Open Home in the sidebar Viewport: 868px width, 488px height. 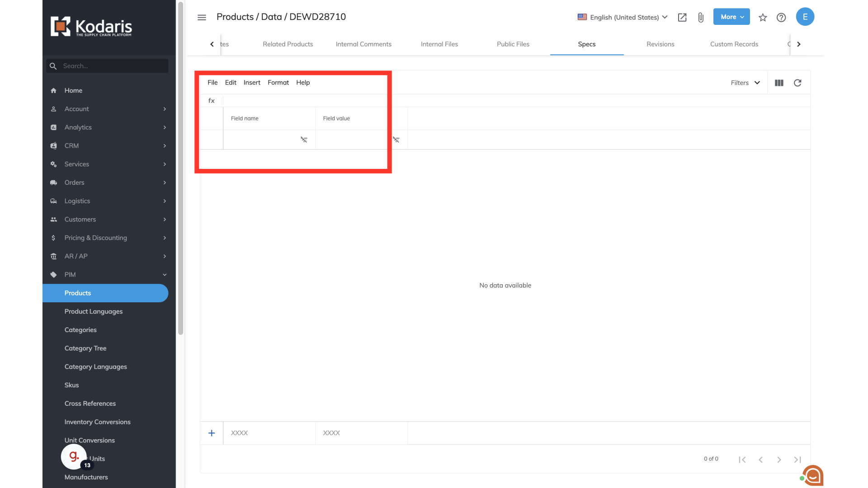point(73,90)
